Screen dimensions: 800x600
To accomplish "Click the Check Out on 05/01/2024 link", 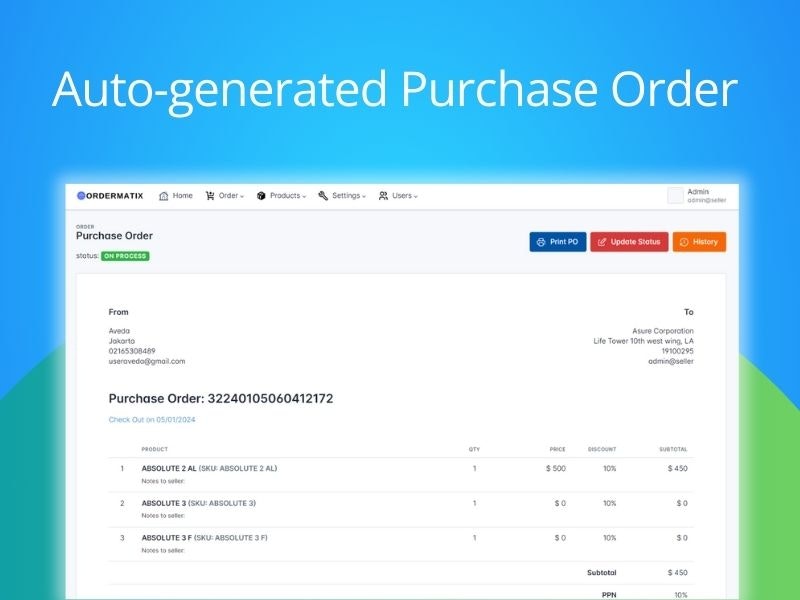I will pos(152,419).
